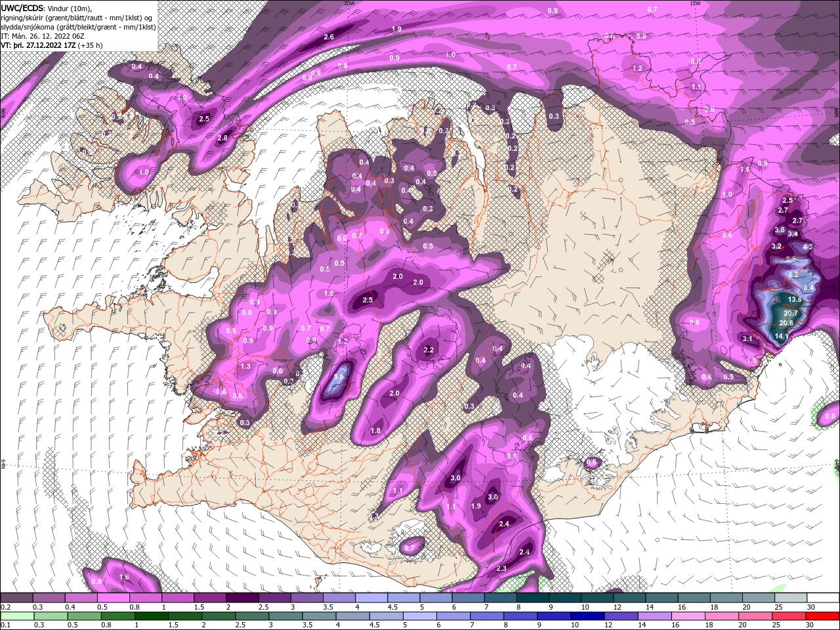Click the 14.1 precipitation value
This screenshot has width=840, height=630.
point(781,336)
